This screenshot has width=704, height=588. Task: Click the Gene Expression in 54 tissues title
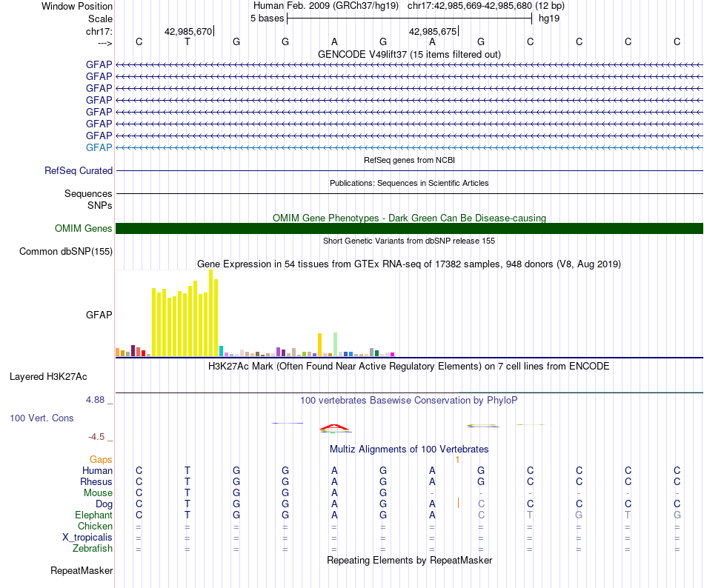409,264
